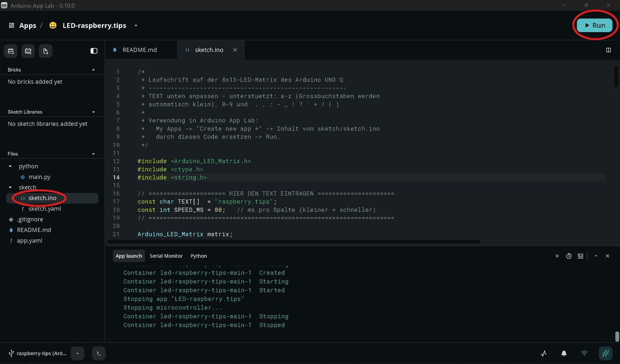620x364 pixels.
Task: Collapse the Files section
Action: [x=93, y=154]
